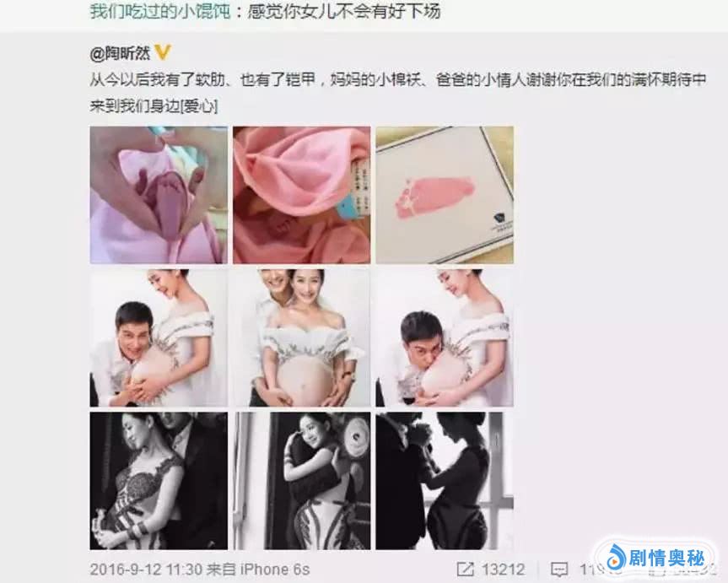Click the 剧情奥秘 watermark logo

pyautogui.click(x=655, y=558)
